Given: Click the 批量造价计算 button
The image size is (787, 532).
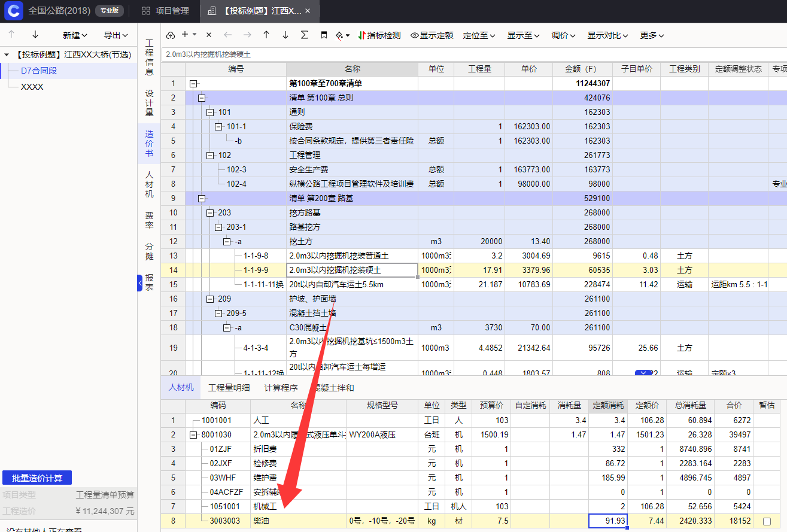Looking at the screenshot, I should pyautogui.click(x=37, y=478).
